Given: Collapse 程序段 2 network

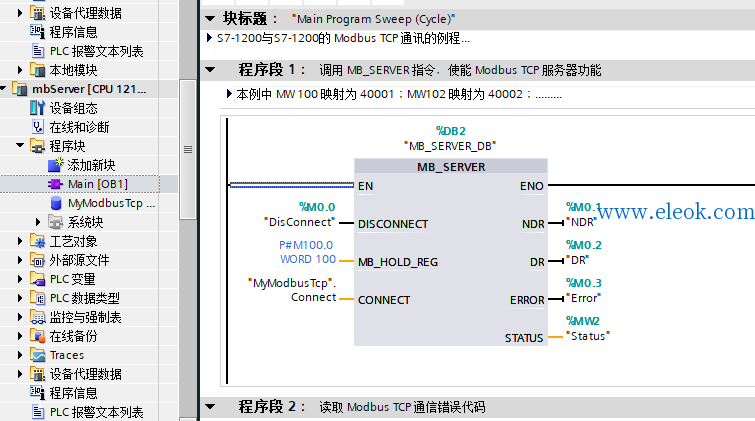Looking at the screenshot, I should (x=210, y=407).
